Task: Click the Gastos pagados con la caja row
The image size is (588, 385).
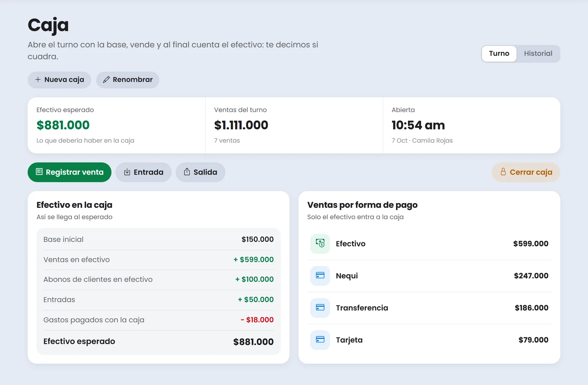Action: tap(158, 320)
